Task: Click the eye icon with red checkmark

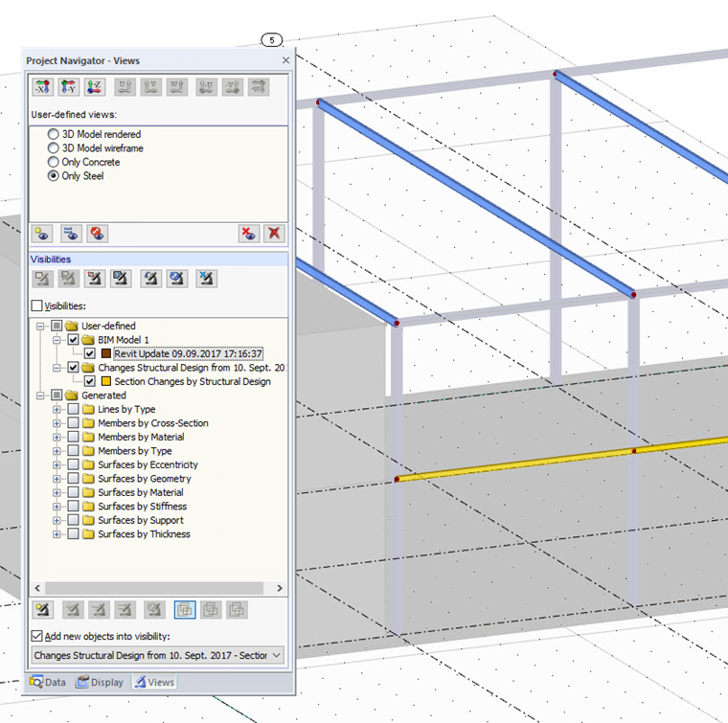Action: pyautogui.click(x=98, y=234)
